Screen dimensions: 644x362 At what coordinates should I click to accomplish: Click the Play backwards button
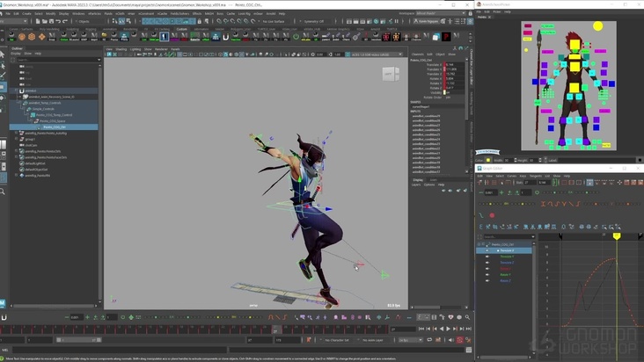click(x=442, y=329)
